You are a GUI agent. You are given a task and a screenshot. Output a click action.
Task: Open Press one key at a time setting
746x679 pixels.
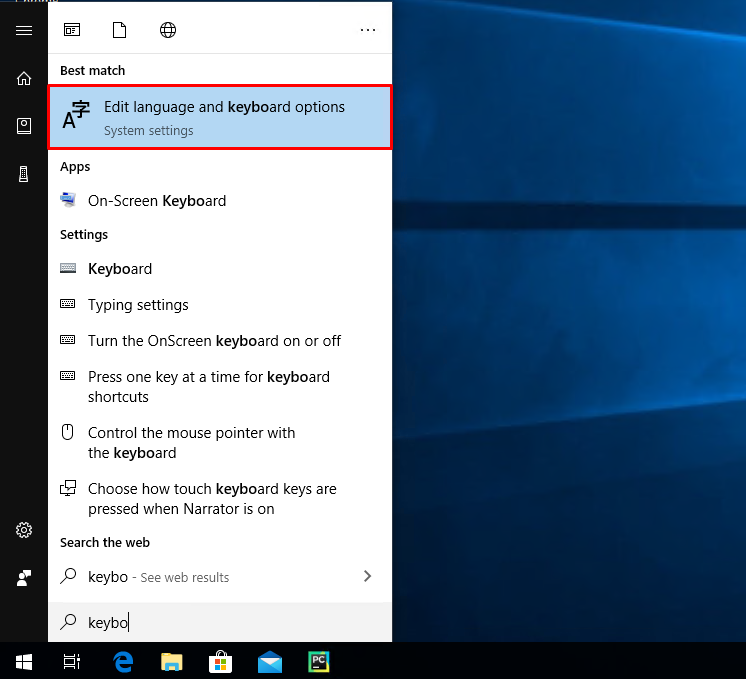click(220, 386)
